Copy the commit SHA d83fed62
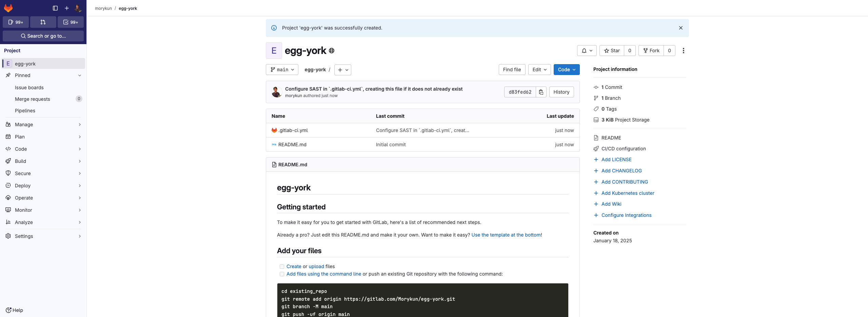This screenshot has width=868, height=317. point(541,92)
